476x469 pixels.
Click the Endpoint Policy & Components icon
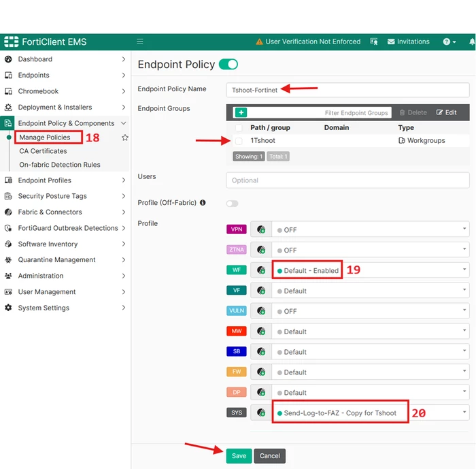pyautogui.click(x=7, y=123)
